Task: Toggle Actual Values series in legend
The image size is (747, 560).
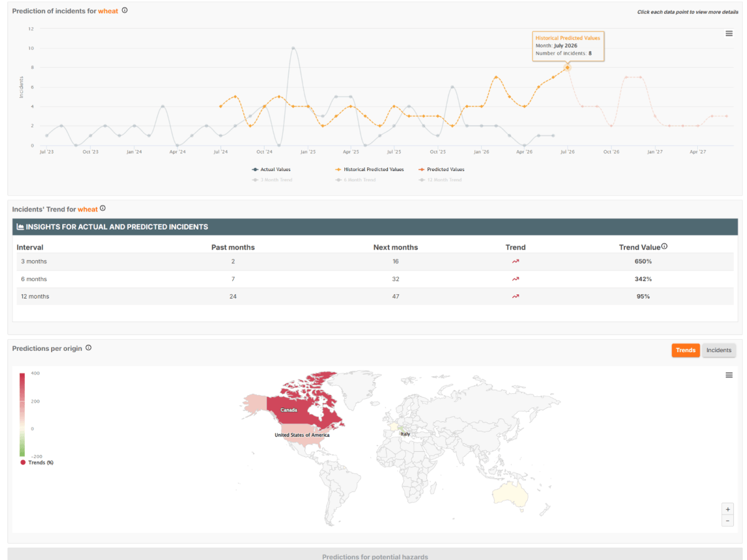Action: coord(271,169)
